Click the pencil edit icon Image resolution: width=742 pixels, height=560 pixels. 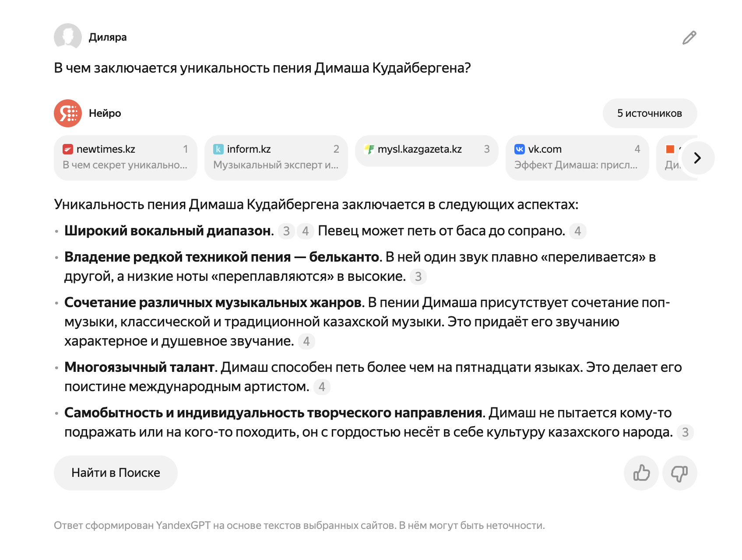point(689,38)
